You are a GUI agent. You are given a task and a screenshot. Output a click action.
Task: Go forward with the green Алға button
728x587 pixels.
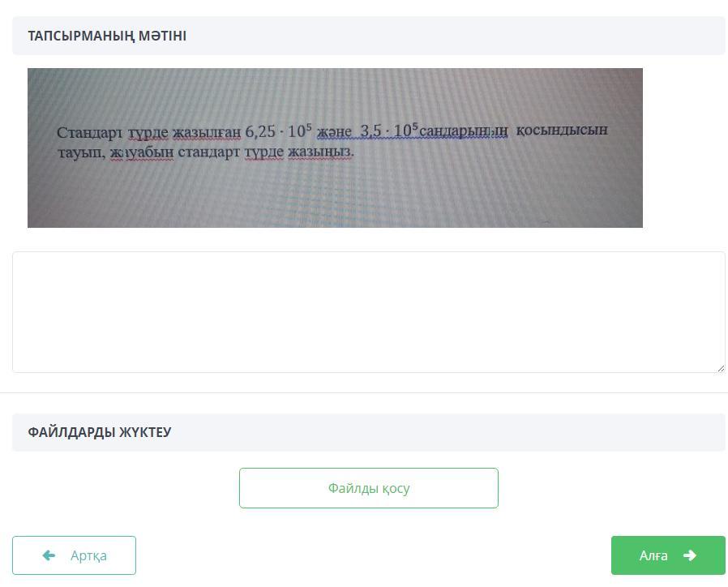[668, 555]
